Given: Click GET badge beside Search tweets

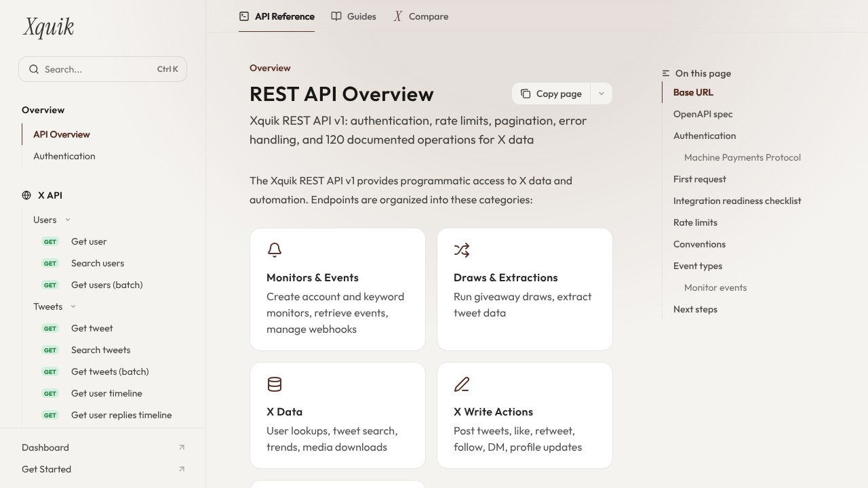Looking at the screenshot, I should [50, 350].
